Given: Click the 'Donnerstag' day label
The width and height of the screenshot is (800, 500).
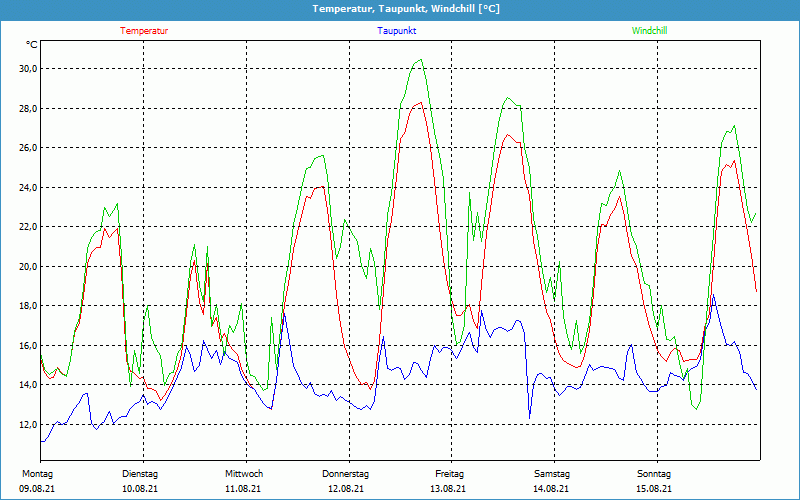Looking at the screenshot, I should (345, 474).
